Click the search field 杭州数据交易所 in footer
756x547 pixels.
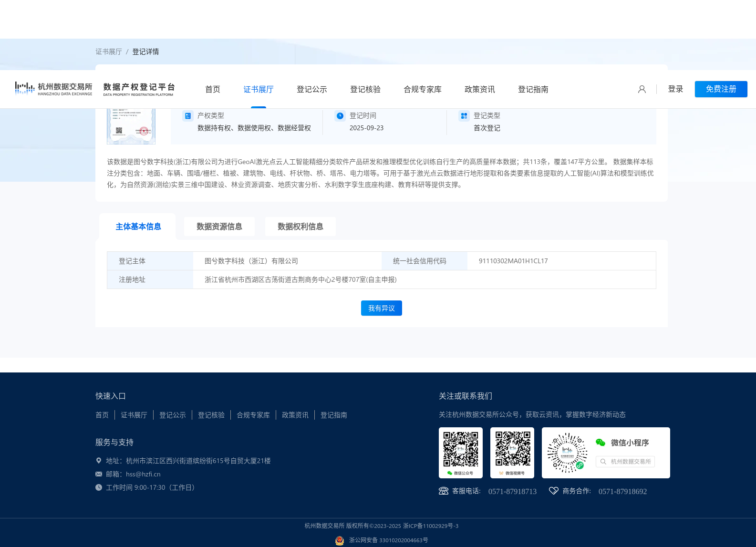(x=625, y=462)
